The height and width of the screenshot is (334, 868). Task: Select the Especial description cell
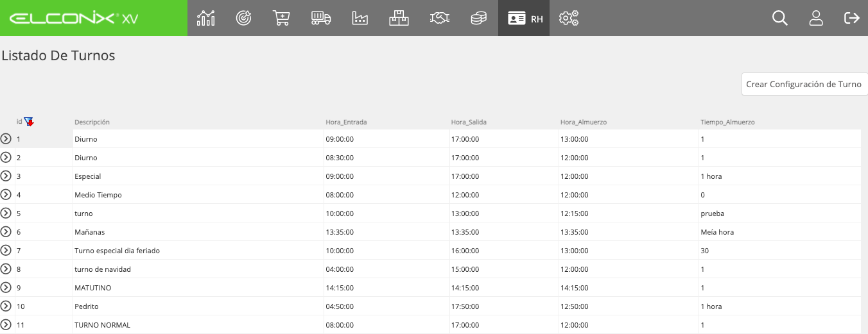198,176
